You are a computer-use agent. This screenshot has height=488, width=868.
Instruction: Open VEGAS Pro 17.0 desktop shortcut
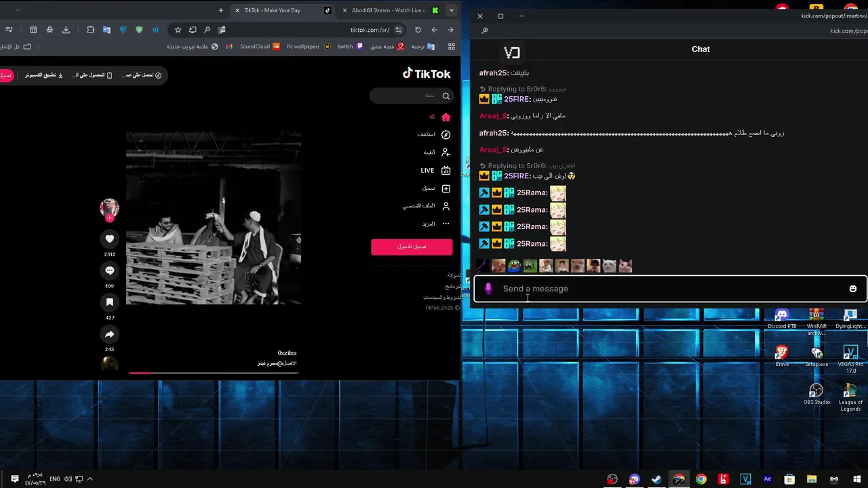850,359
